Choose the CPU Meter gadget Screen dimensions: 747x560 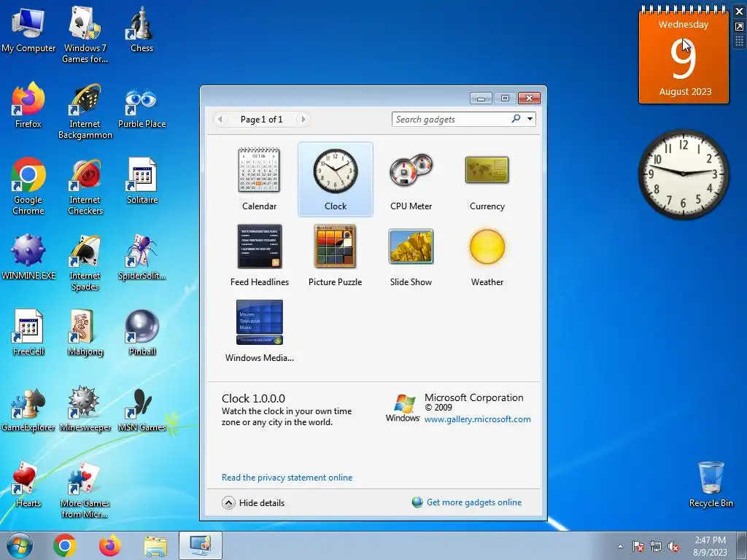coord(411,179)
